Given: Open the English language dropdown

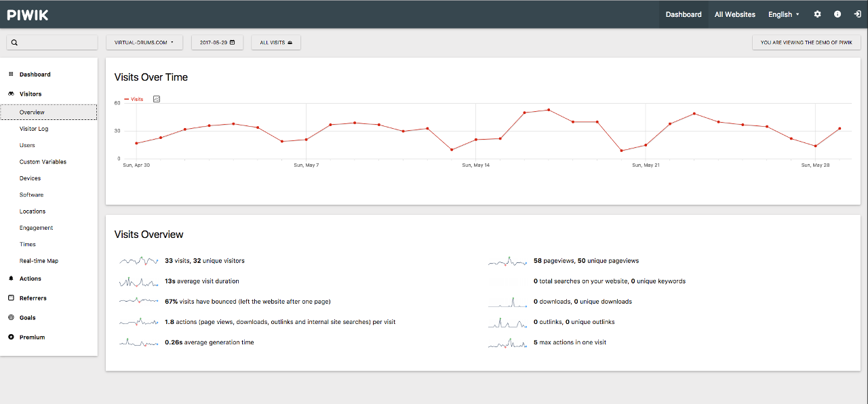Looking at the screenshot, I should click(783, 14).
